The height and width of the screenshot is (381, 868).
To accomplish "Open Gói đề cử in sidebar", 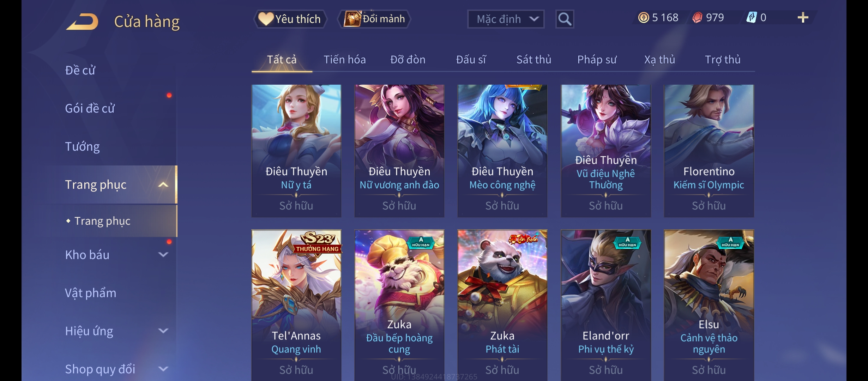I will point(90,108).
